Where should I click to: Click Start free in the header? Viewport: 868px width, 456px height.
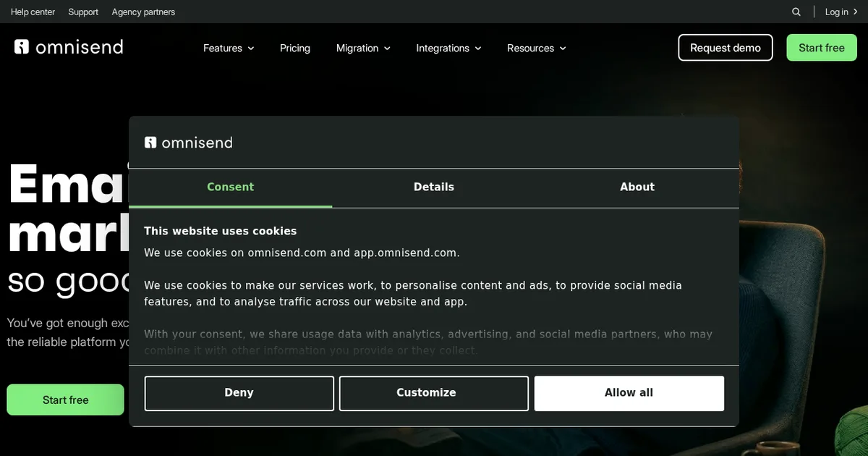[x=822, y=48]
